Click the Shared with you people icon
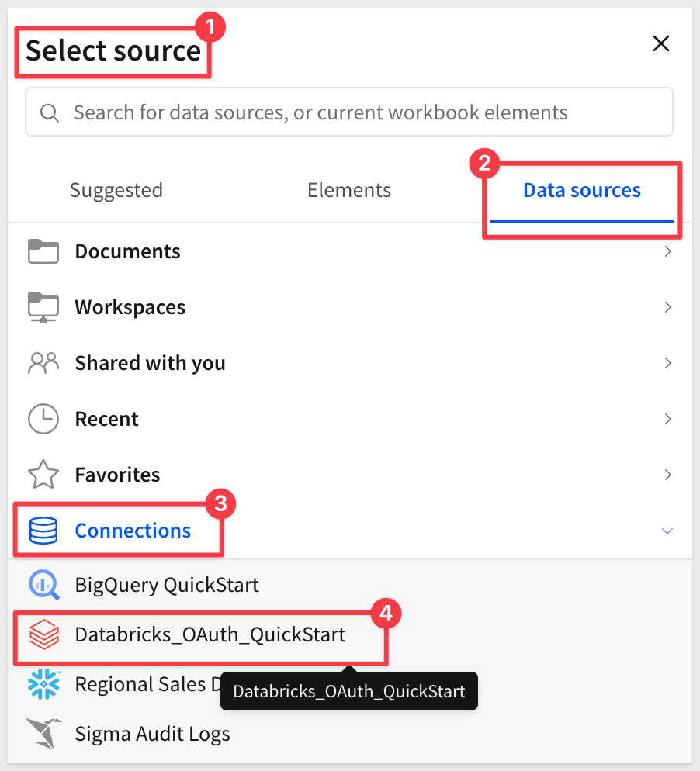The image size is (700, 771). tap(43, 363)
